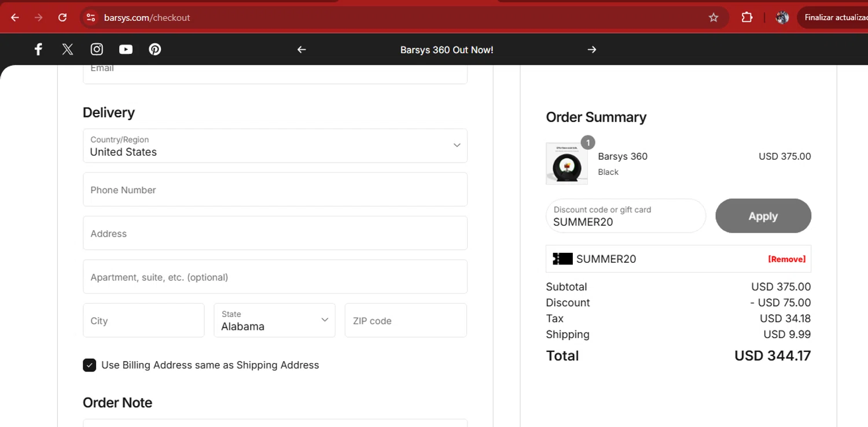This screenshot has width=868, height=427.
Task: Click the applied SUMMER20 code label
Action: click(x=606, y=259)
